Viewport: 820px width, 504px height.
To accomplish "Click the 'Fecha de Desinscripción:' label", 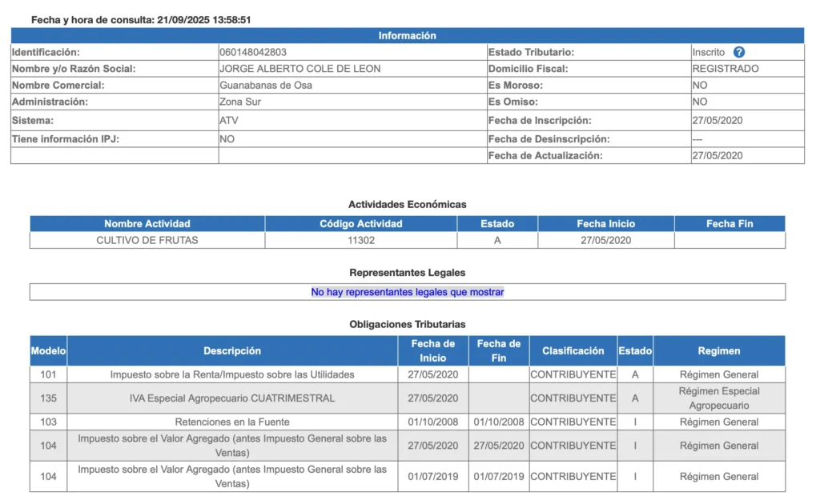I will point(549,139).
